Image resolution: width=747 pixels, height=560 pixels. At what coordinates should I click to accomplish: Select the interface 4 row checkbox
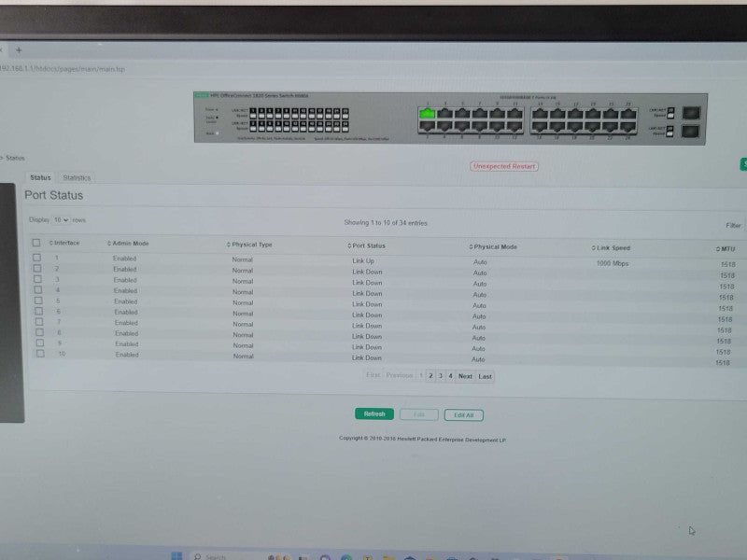(38, 289)
